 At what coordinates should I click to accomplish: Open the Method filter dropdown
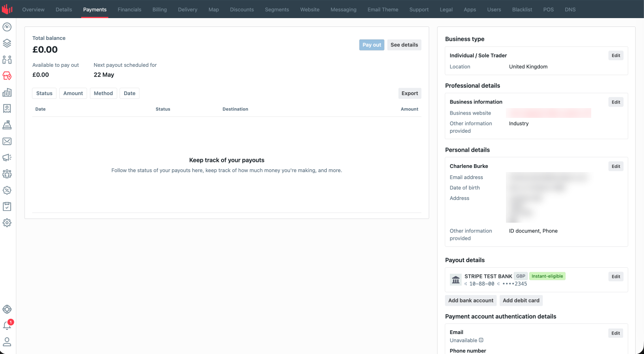(103, 93)
